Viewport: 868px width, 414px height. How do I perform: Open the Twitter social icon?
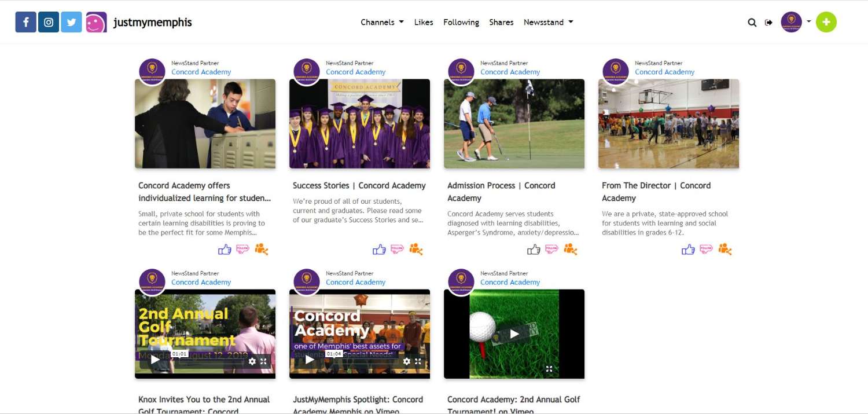[x=71, y=23]
